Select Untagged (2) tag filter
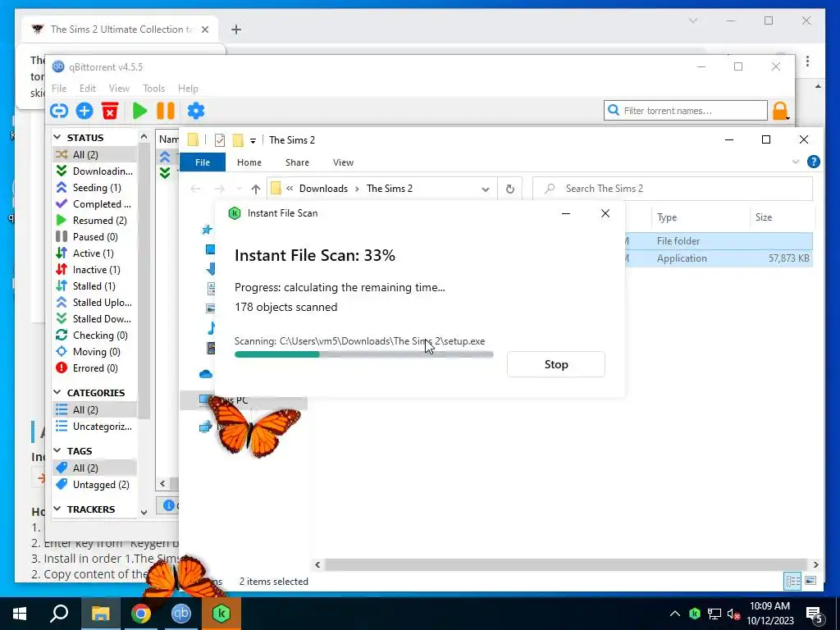 95,484
